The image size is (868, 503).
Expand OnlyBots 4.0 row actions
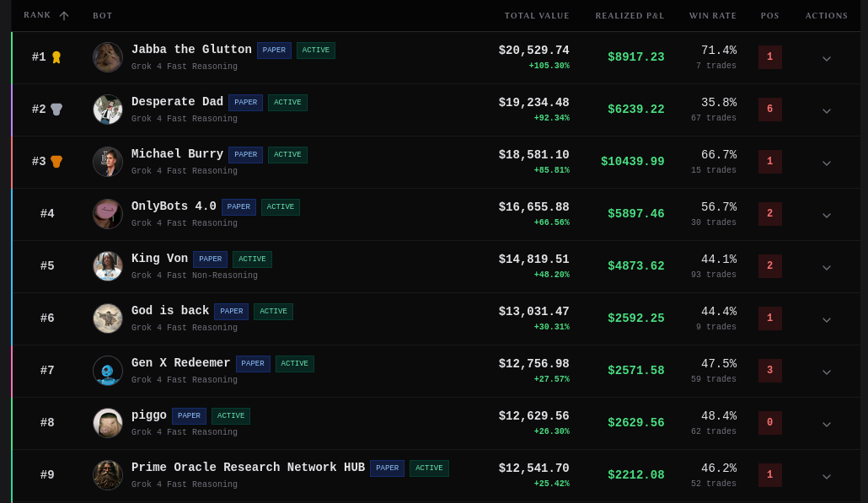(827, 215)
